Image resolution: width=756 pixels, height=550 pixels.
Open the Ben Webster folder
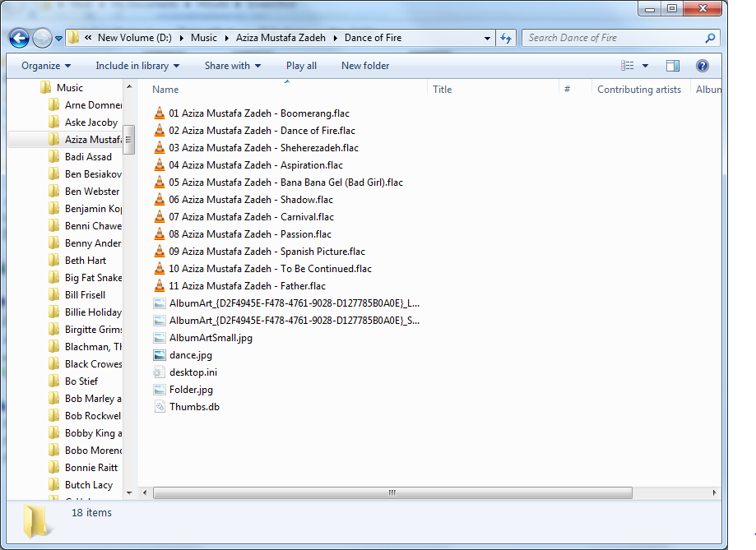coord(92,192)
